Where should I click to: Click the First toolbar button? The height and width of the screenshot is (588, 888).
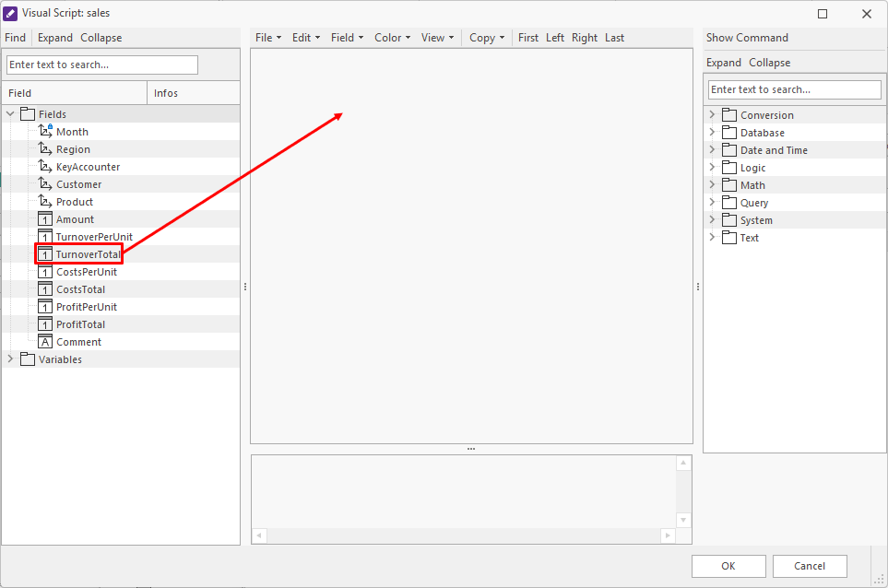pos(527,38)
